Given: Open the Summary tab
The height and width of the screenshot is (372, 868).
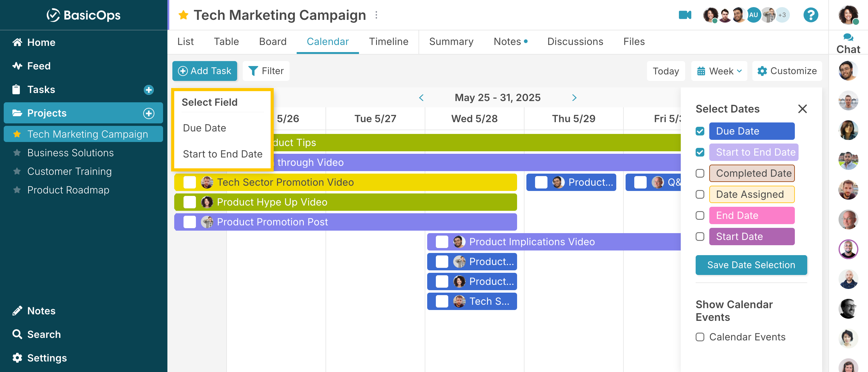Looking at the screenshot, I should (451, 42).
